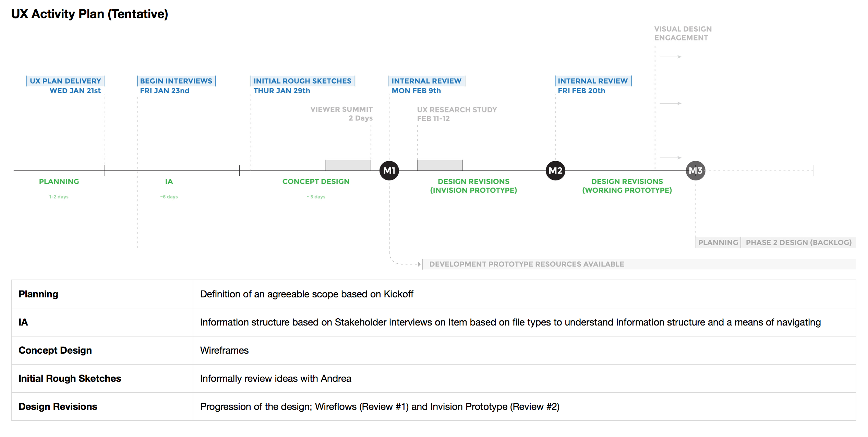
Task: Click the UX RESEARCH STUDY label
Action: [457, 110]
